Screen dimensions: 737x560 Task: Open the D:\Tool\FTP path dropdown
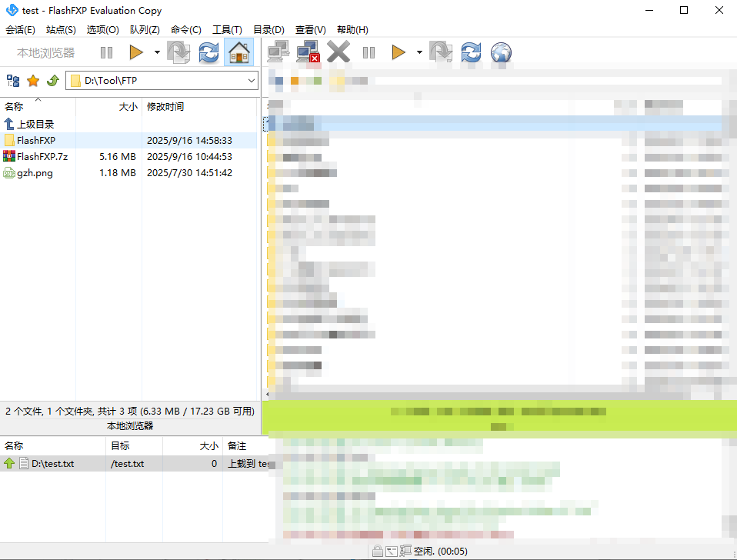[x=252, y=81]
